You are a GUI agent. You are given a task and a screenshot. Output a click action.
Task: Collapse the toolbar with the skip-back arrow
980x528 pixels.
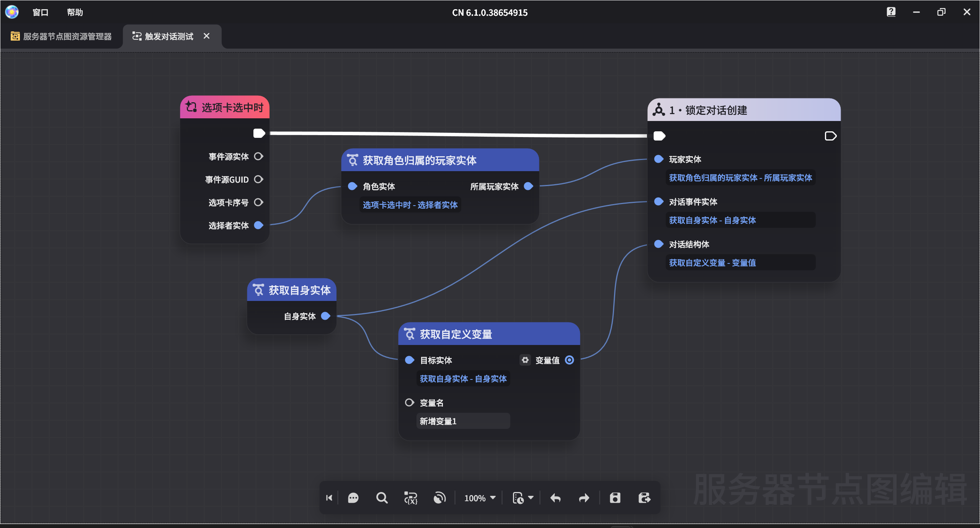click(x=329, y=498)
